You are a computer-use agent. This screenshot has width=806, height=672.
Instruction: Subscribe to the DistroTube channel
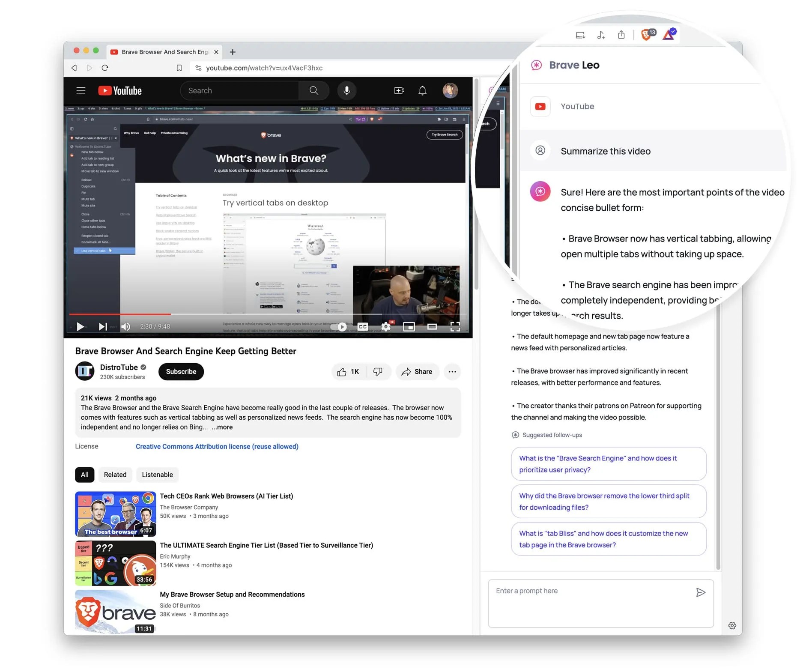[x=181, y=372]
